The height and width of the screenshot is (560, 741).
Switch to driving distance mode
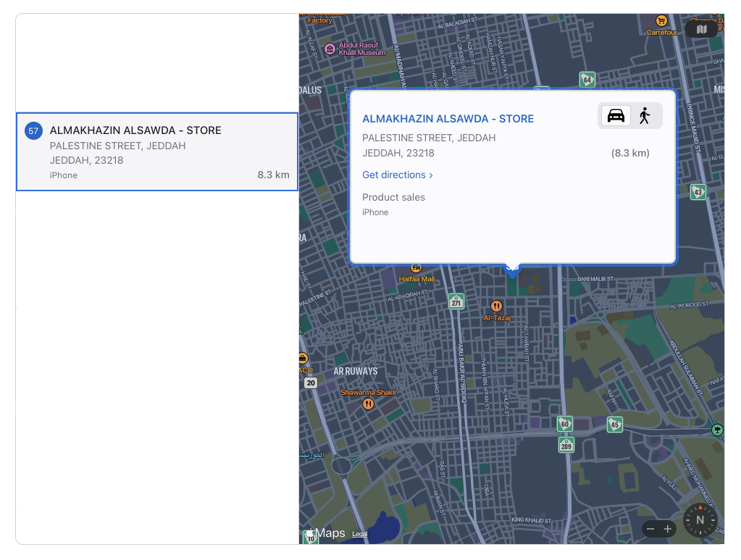[x=616, y=116]
